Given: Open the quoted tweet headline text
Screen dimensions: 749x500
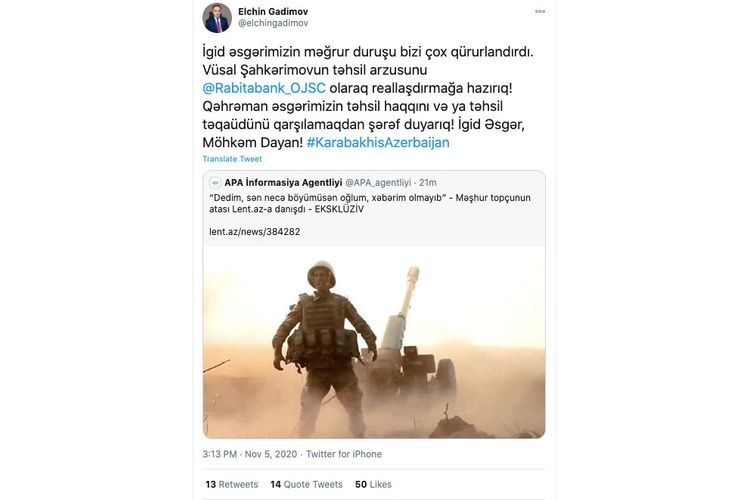Looking at the screenshot, I should coord(370,203).
